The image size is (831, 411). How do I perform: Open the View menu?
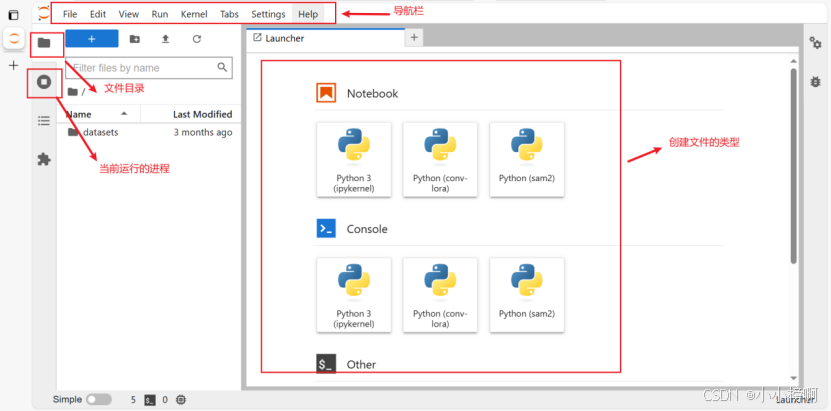point(129,14)
